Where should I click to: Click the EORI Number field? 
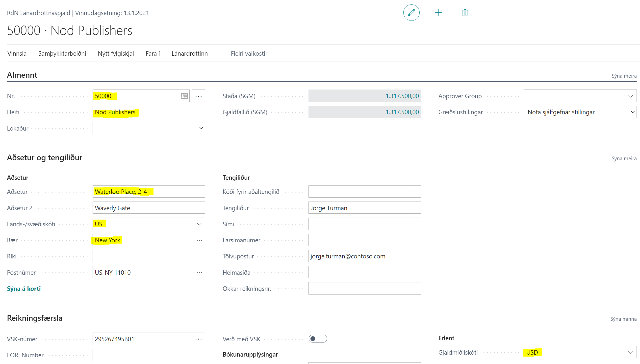pyautogui.click(x=149, y=355)
